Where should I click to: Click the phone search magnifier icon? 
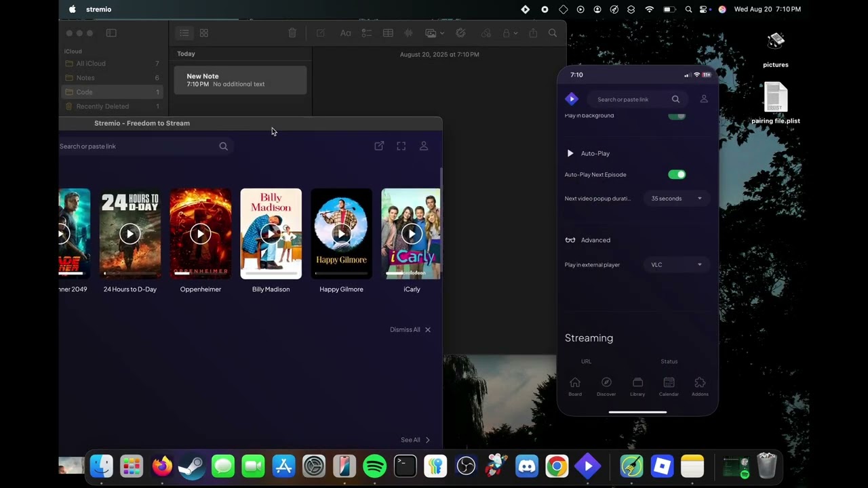(675, 99)
